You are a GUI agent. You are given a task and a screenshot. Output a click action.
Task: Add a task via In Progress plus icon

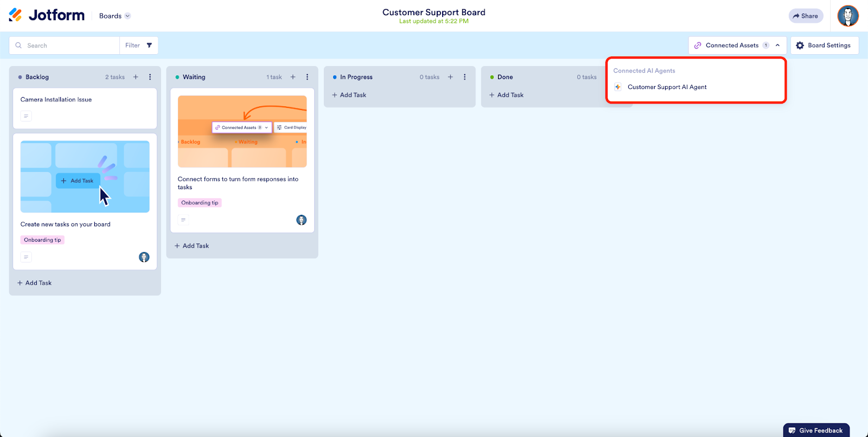point(450,77)
